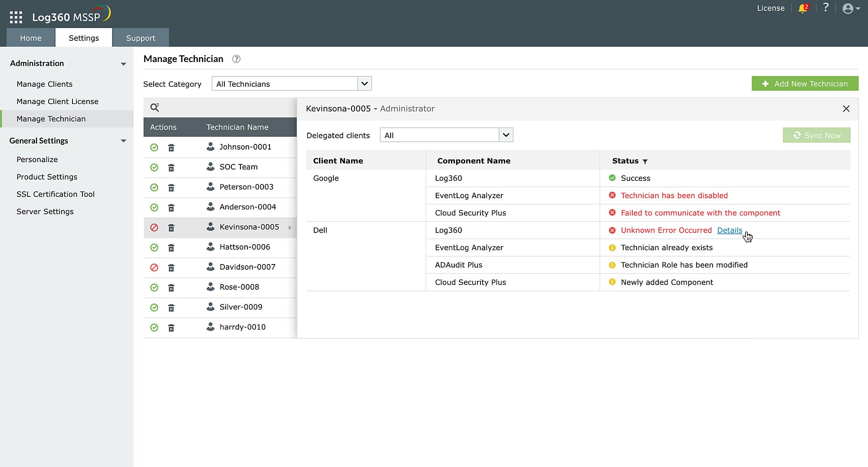Delete technician Davidson-0007

171,268
